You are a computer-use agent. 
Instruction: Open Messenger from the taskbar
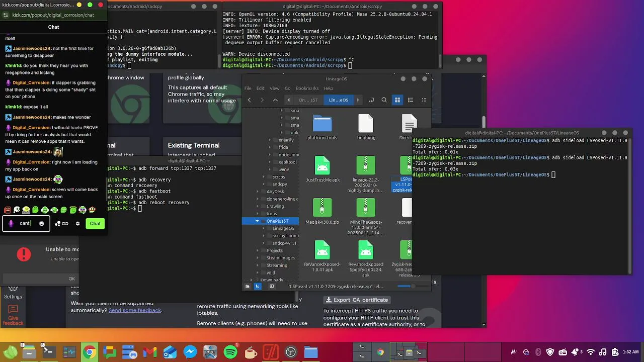pos(190,352)
